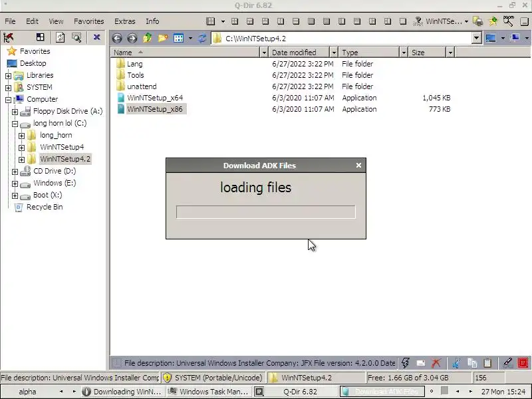Click the lightning bolt icon in the pane status bar
Viewport: 532px width, 399px height.
[405, 363]
